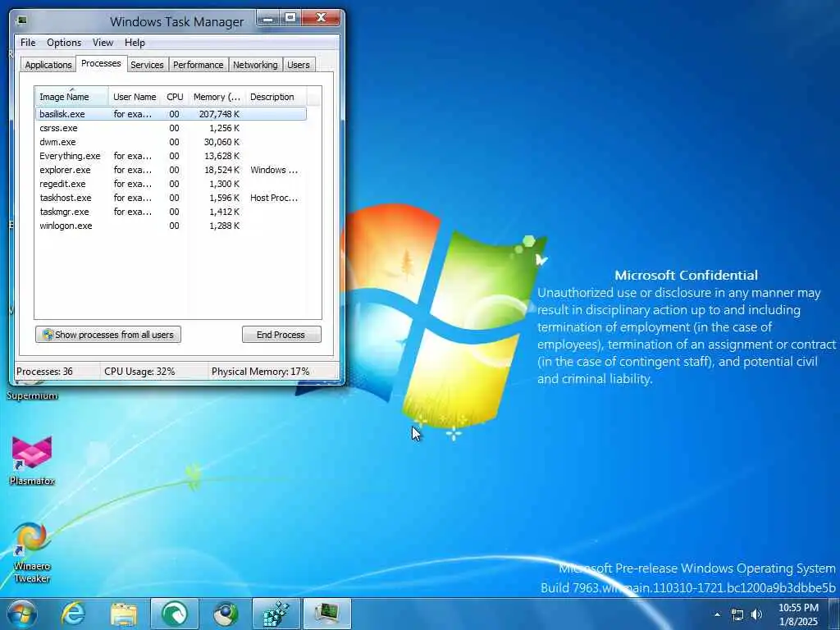The height and width of the screenshot is (630, 840).
Task: Select the taskmgr.exe process
Action: point(171,212)
